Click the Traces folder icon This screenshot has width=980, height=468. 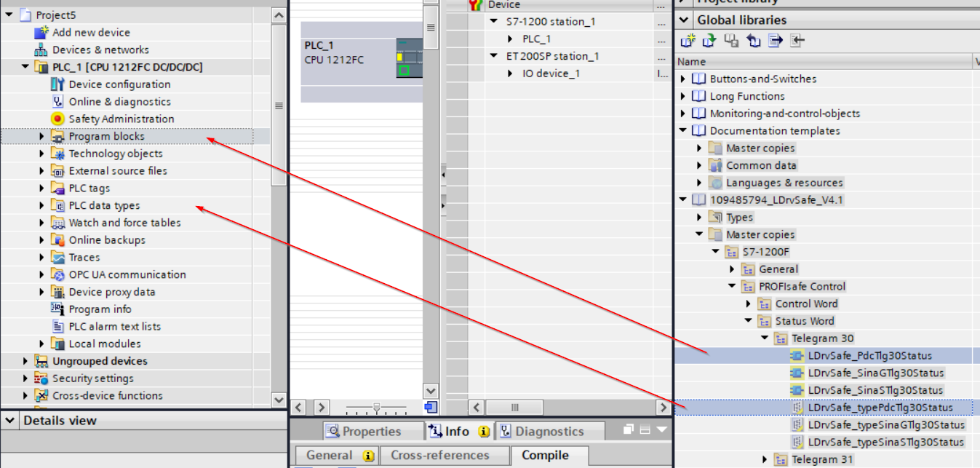(x=57, y=257)
